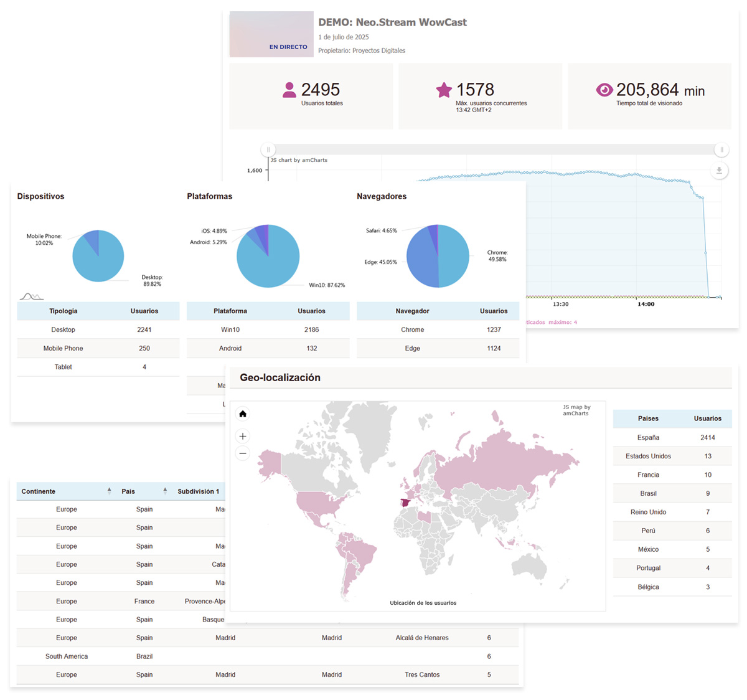This screenshot has height=700, width=747.
Task: Click the Plataforma column header
Action: 230,311
